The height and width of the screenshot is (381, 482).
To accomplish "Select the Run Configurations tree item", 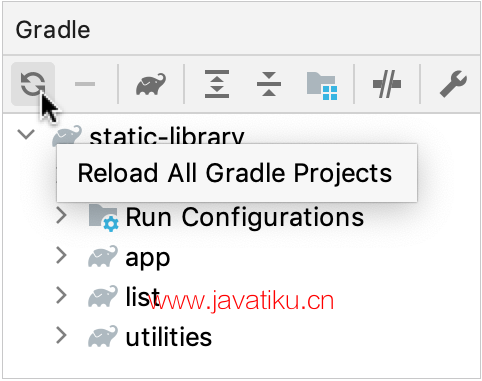I will click(x=244, y=217).
